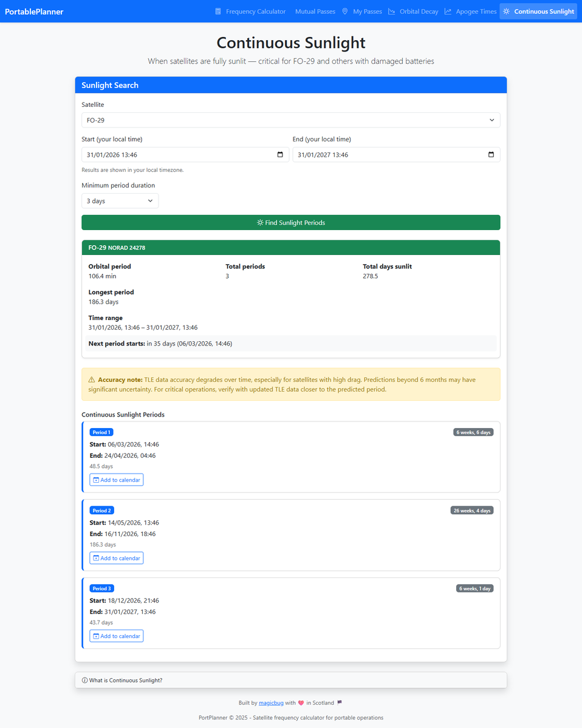Screen dimensions: 582x728
Task: Click the '43.7 days' duration text
Action: coord(101,622)
